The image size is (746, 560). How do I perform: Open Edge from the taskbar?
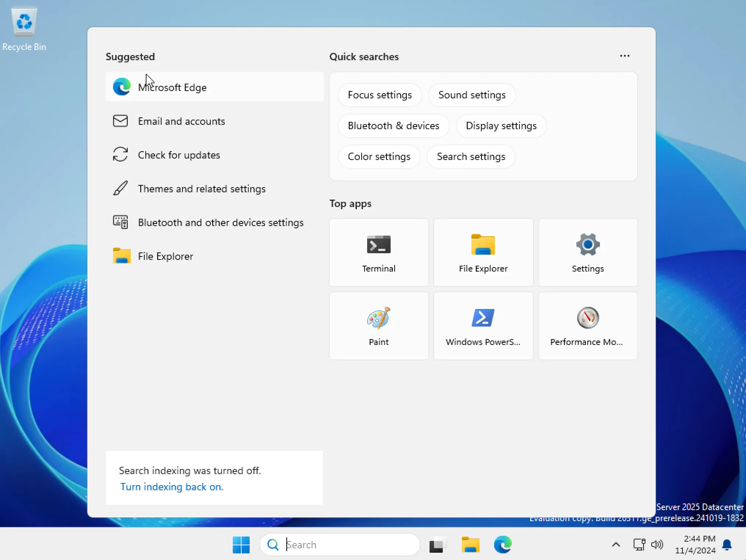click(x=503, y=545)
